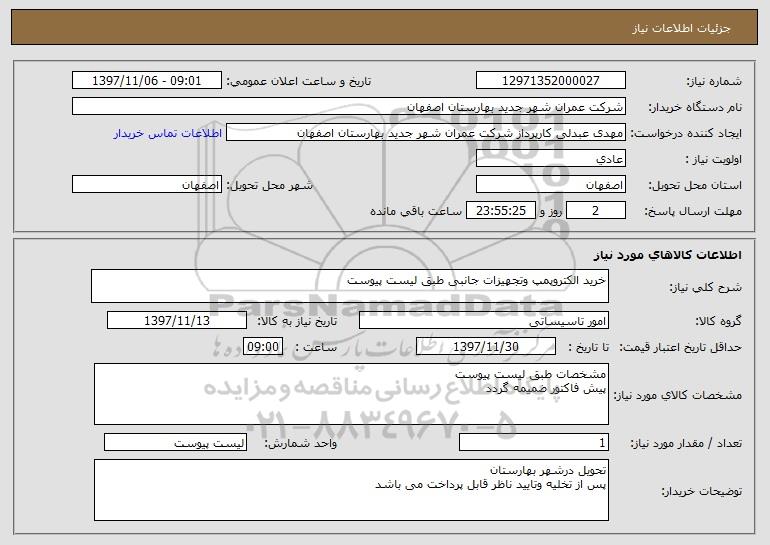Click the label گروه کالا
This screenshot has width=770, height=545.
click(718, 322)
